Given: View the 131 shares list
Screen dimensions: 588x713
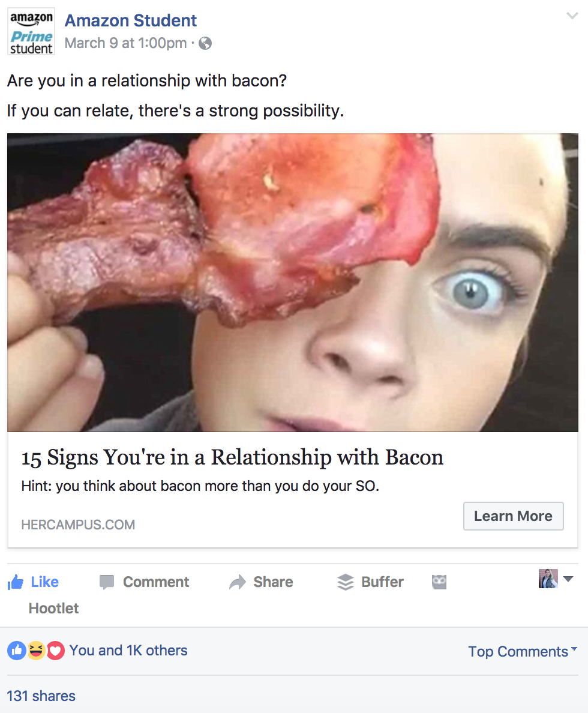Looking at the screenshot, I should click(x=41, y=696).
